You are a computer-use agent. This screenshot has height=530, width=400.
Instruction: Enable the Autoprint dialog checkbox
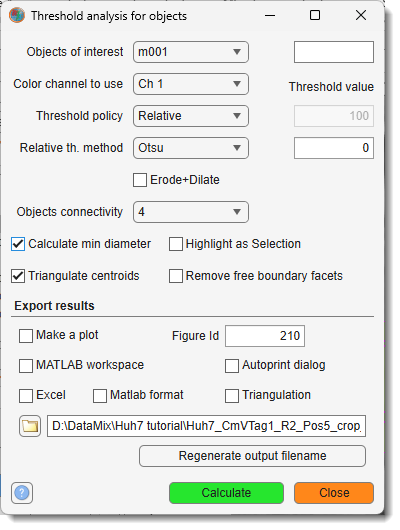pyautogui.click(x=232, y=366)
